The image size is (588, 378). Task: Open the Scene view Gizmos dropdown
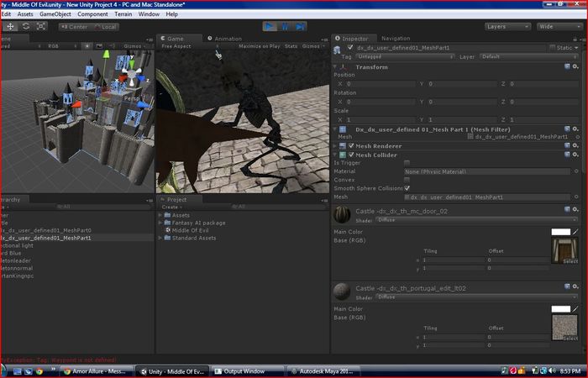pyautogui.click(x=134, y=46)
